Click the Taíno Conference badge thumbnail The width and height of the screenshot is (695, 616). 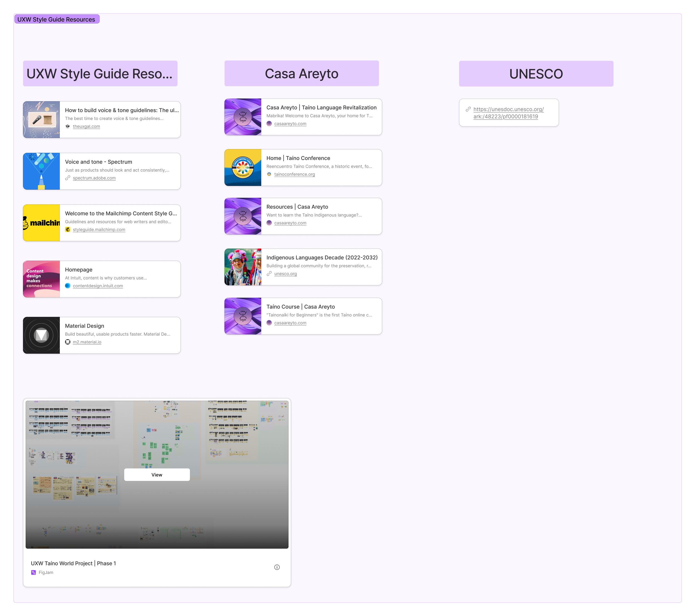click(x=243, y=167)
